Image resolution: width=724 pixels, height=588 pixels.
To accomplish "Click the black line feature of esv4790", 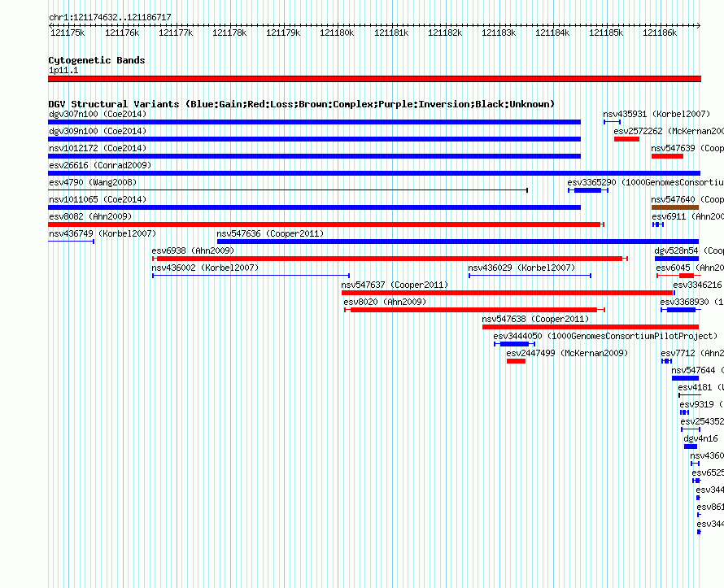I will 288,190.
